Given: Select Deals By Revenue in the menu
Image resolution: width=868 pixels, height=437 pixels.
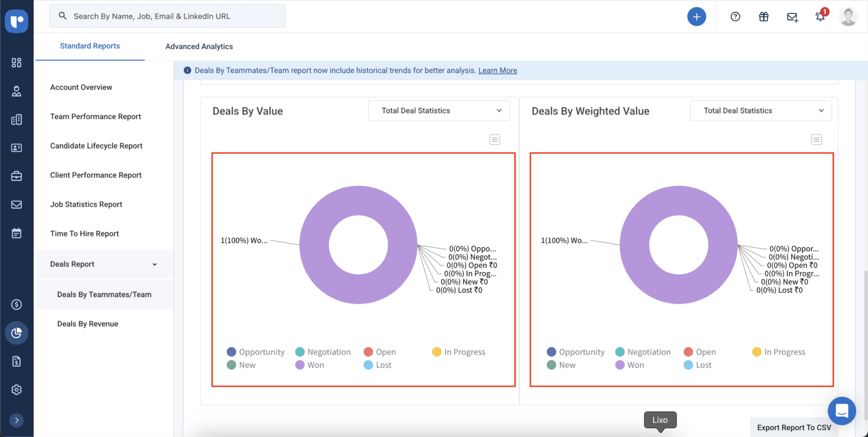Looking at the screenshot, I should 87,323.
